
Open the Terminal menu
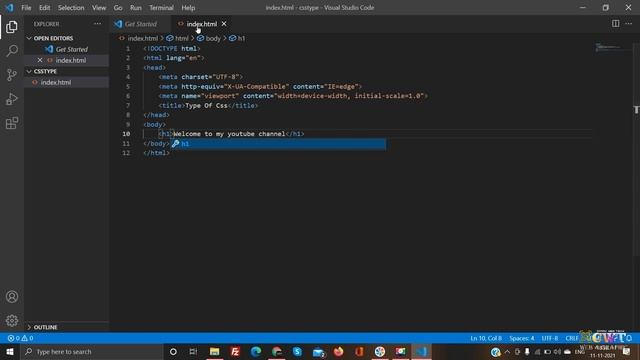click(161, 8)
